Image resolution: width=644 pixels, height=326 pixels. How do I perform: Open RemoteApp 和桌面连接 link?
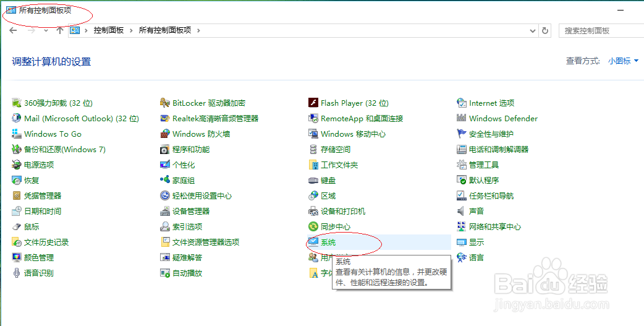[362, 118]
